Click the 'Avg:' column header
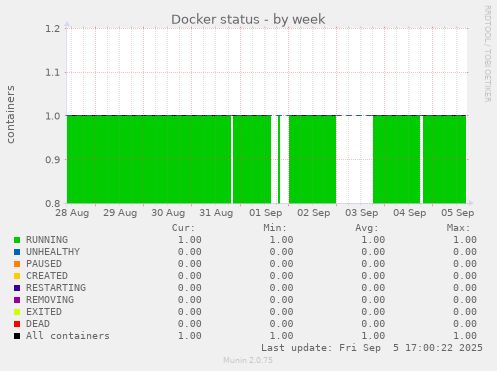 367,228
